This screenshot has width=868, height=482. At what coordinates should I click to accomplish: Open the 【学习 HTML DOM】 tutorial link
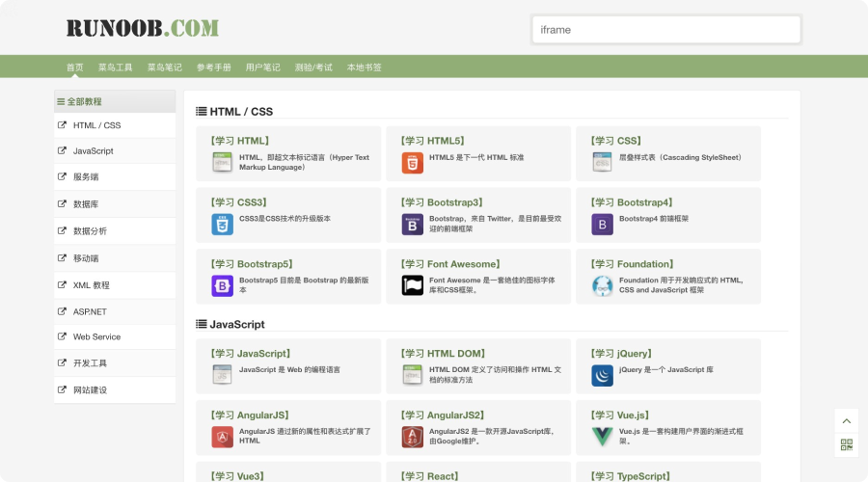click(x=443, y=354)
